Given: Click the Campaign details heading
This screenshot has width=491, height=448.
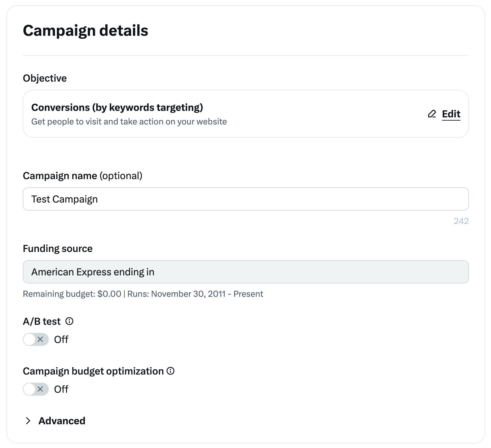Looking at the screenshot, I should tap(86, 31).
